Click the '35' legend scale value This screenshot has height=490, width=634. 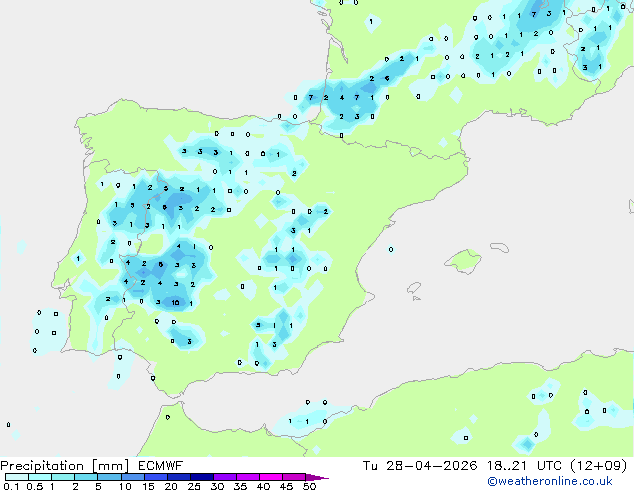coord(240,486)
